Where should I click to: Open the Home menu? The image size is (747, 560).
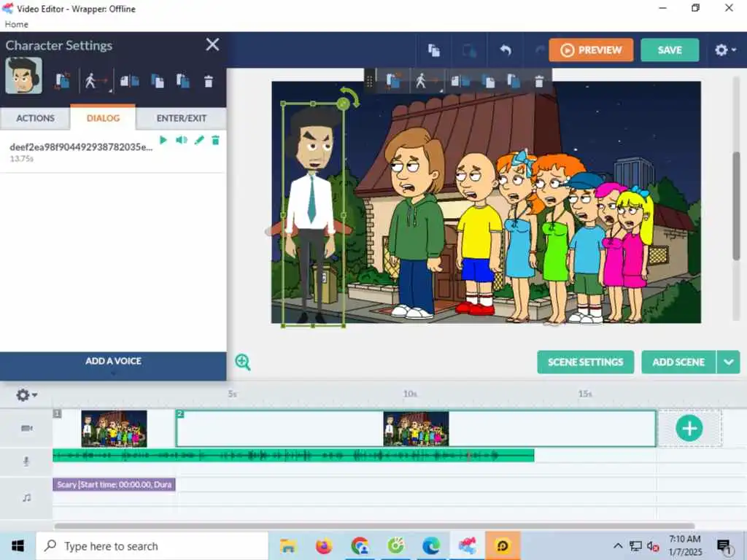(x=16, y=24)
